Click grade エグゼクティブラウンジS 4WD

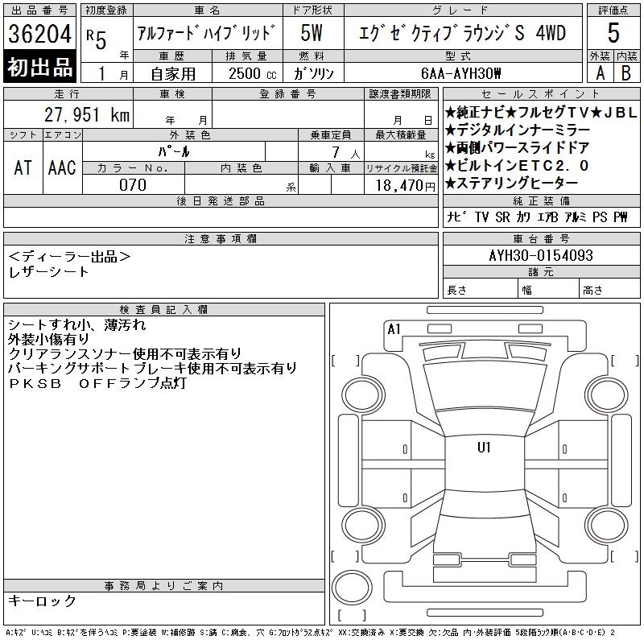[462, 33]
